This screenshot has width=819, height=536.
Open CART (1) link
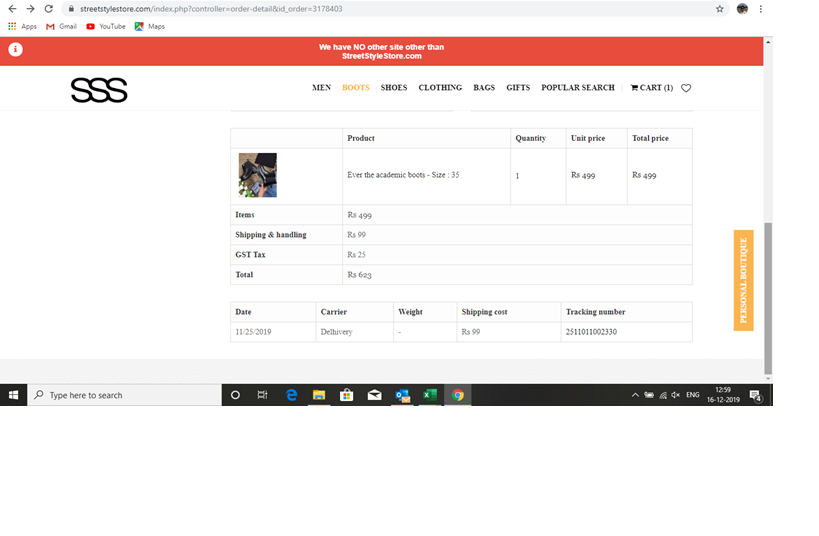click(651, 88)
